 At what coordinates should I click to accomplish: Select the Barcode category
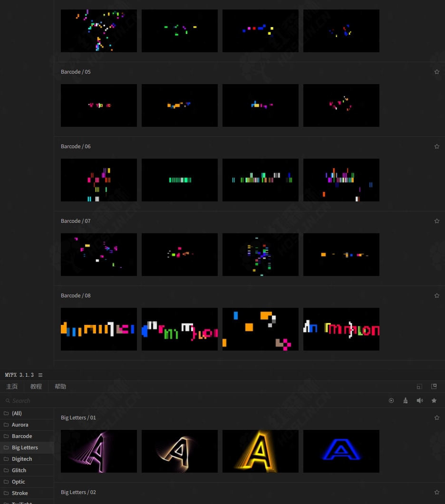(27, 436)
